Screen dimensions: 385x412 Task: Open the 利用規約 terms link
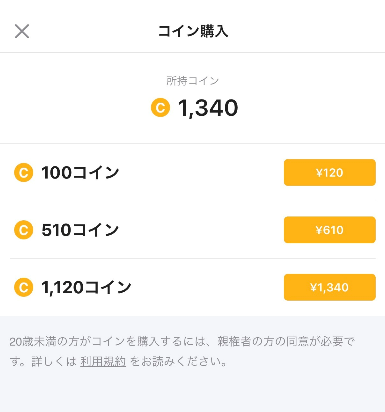103,362
